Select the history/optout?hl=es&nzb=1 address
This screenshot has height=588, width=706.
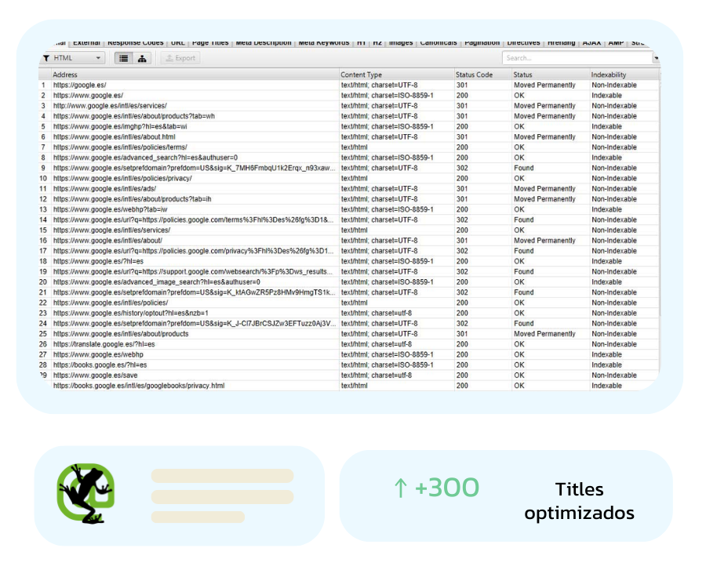coord(130,313)
